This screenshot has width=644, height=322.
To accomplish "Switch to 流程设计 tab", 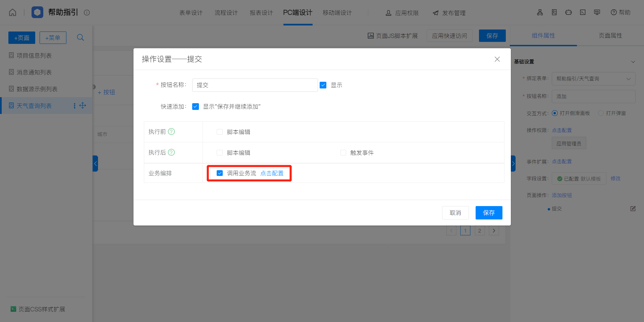I will 226,13.
